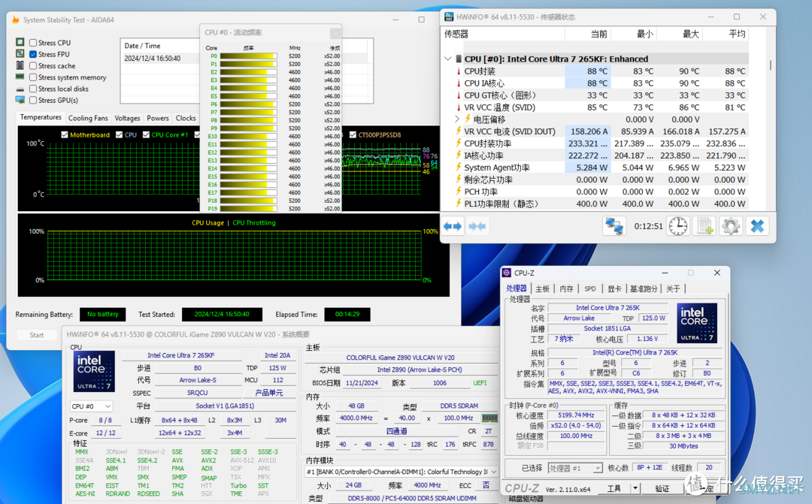
Task: Click the Start button in AIDA64
Action: (x=36, y=335)
